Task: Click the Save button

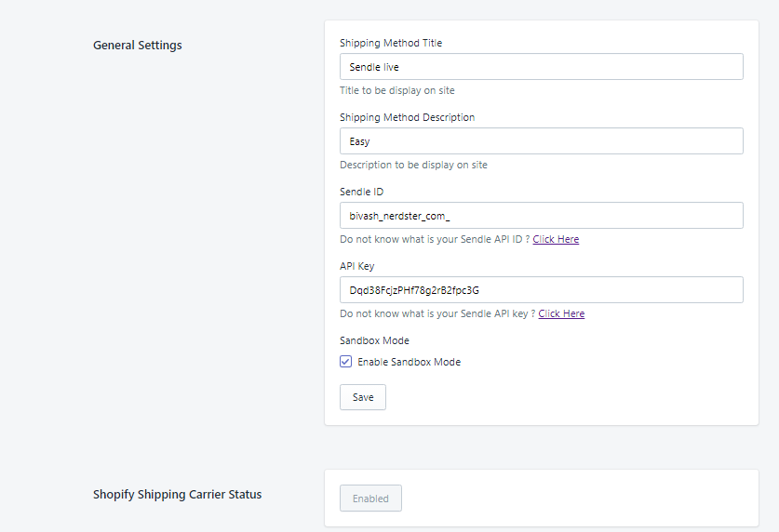Action: [x=363, y=397]
